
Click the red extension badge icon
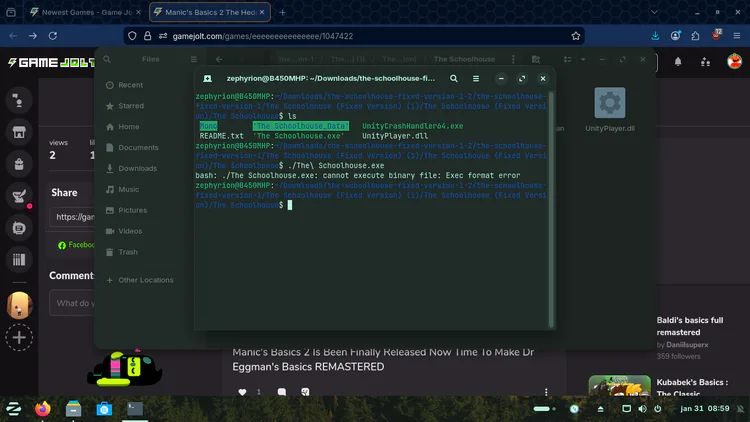[716, 35]
